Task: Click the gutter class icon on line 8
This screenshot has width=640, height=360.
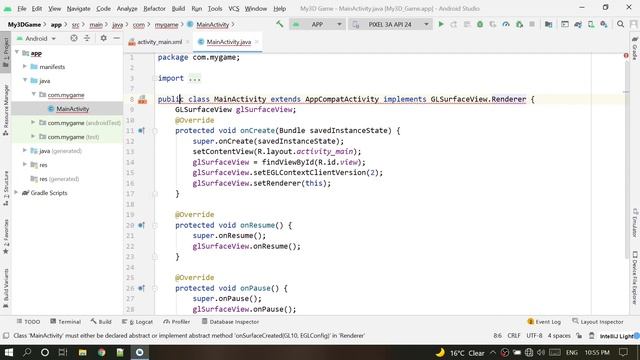Action: click(142, 99)
